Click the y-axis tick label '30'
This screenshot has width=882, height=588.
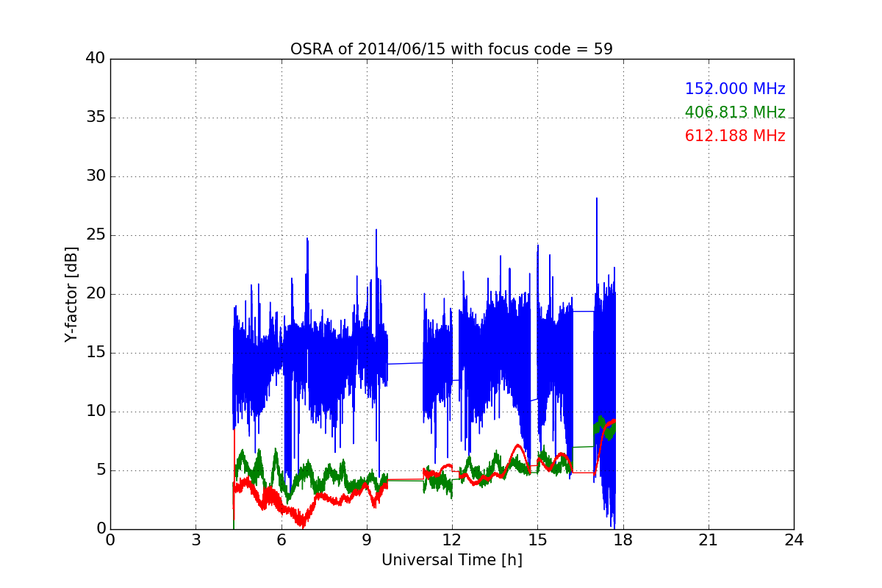(96, 176)
